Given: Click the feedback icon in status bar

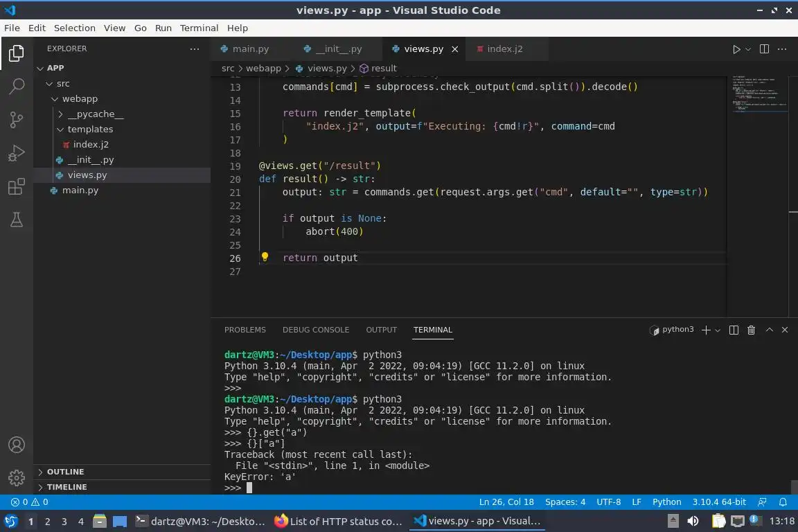Looking at the screenshot, I should pos(762,502).
